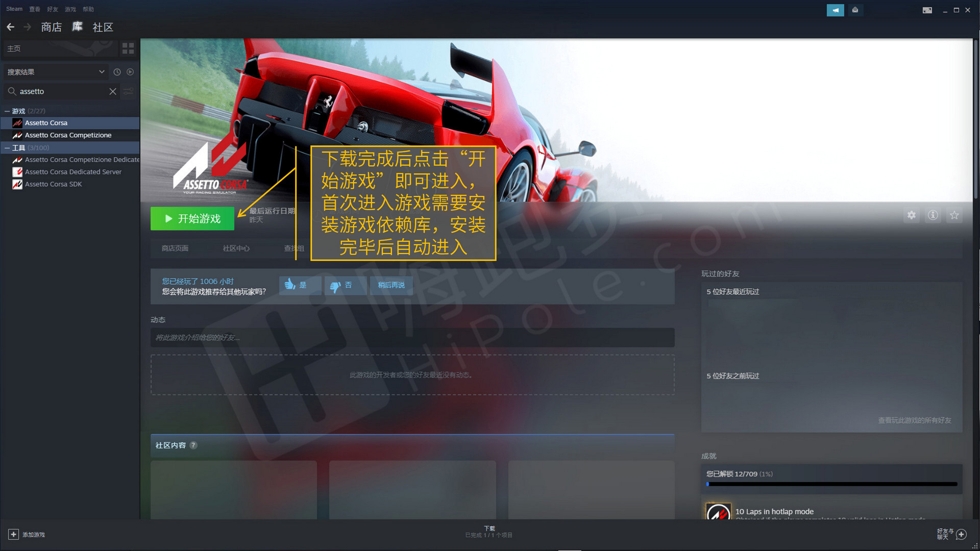
Task: Select Assetto Corsa in library list
Action: [x=70, y=123]
